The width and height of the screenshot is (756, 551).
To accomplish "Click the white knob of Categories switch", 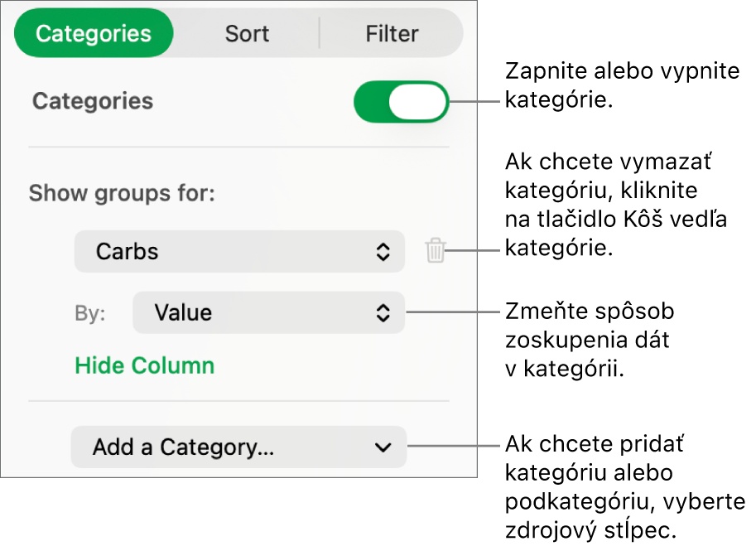I will click(x=417, y=102).
